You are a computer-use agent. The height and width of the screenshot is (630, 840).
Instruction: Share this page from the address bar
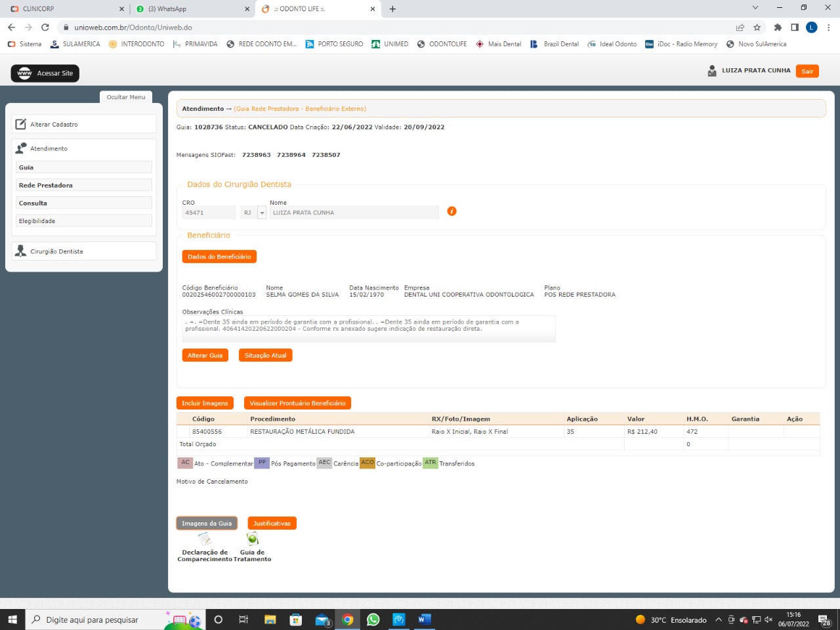point(740,28)
